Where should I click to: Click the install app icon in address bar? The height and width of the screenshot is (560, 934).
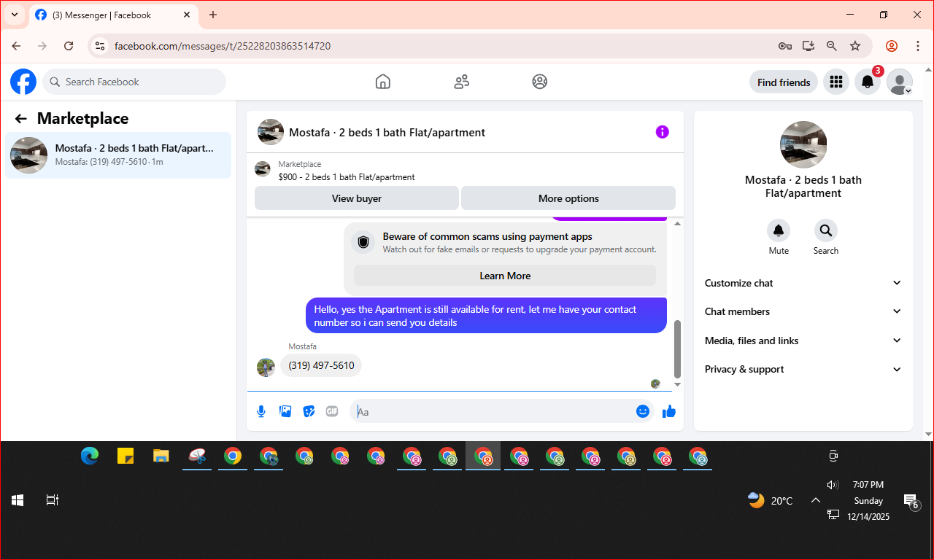pos(808,46)
